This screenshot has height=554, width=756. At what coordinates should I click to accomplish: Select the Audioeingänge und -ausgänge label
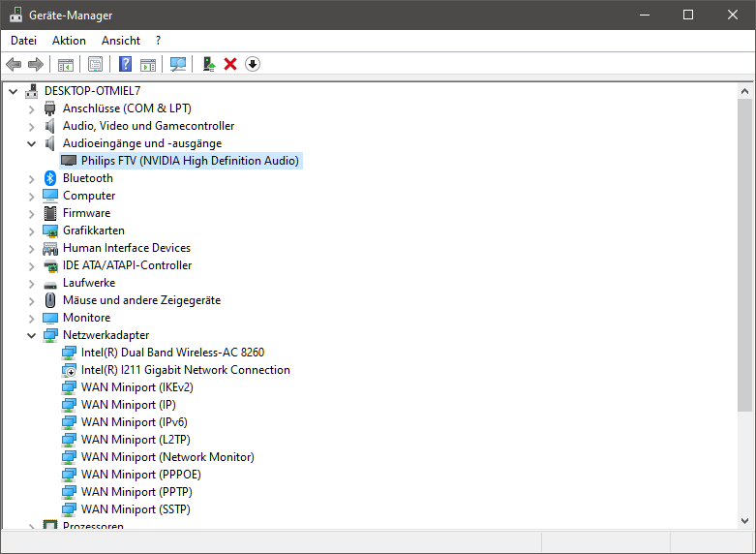click(x=142, y=143)
